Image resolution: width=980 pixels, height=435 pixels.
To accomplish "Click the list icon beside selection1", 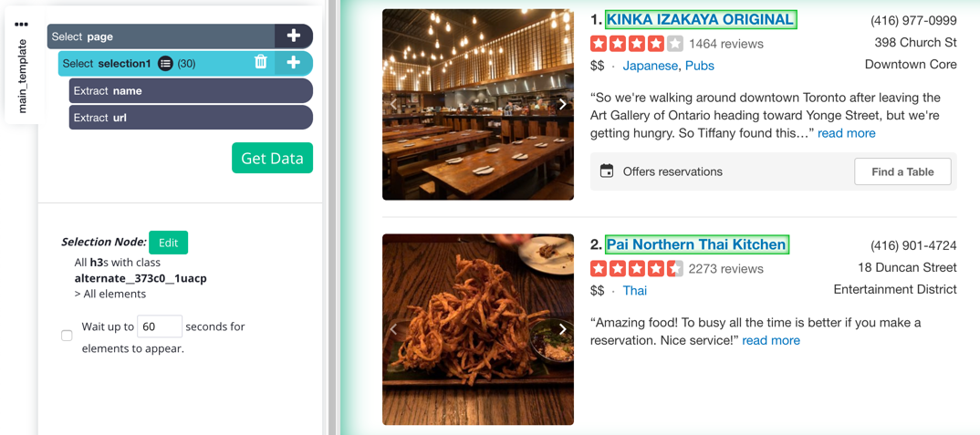I will [x=165, y=63].
